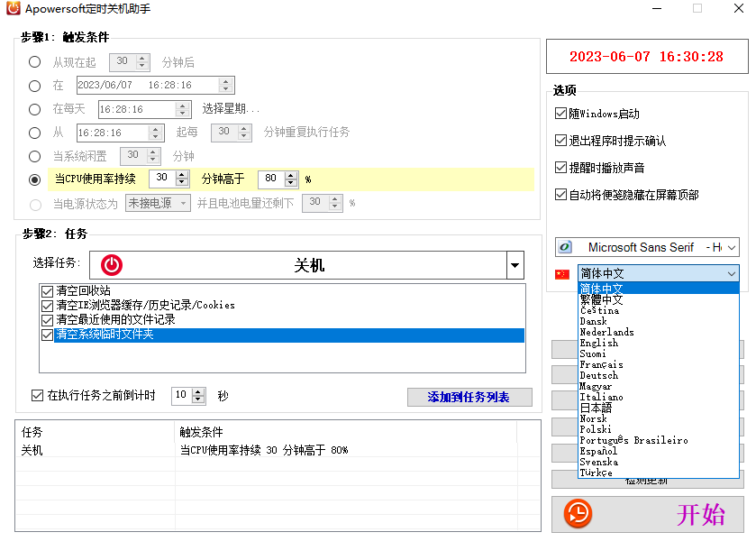Choose Dansk from language list
Screen dimensions: 756x560
tap(659, 321)
